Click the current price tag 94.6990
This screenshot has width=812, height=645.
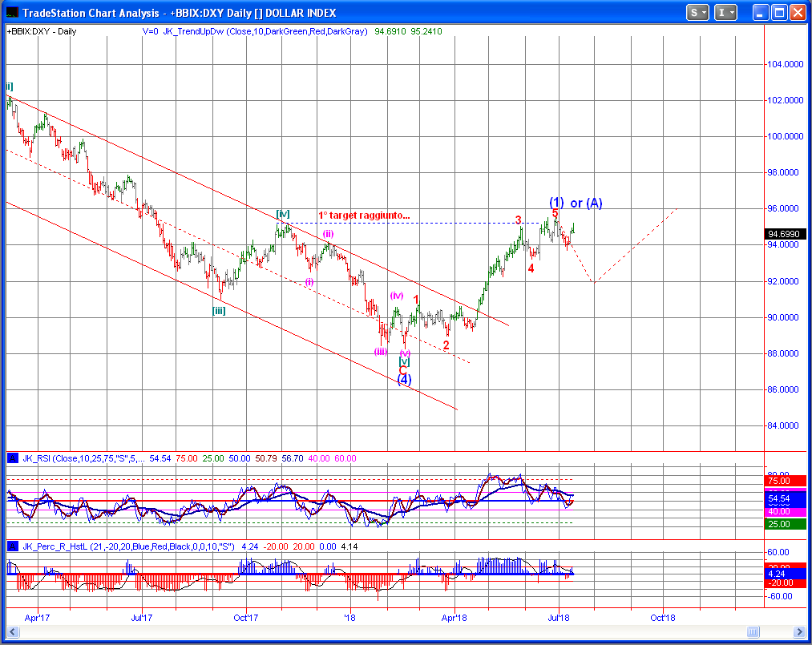[x=786, y=235]
